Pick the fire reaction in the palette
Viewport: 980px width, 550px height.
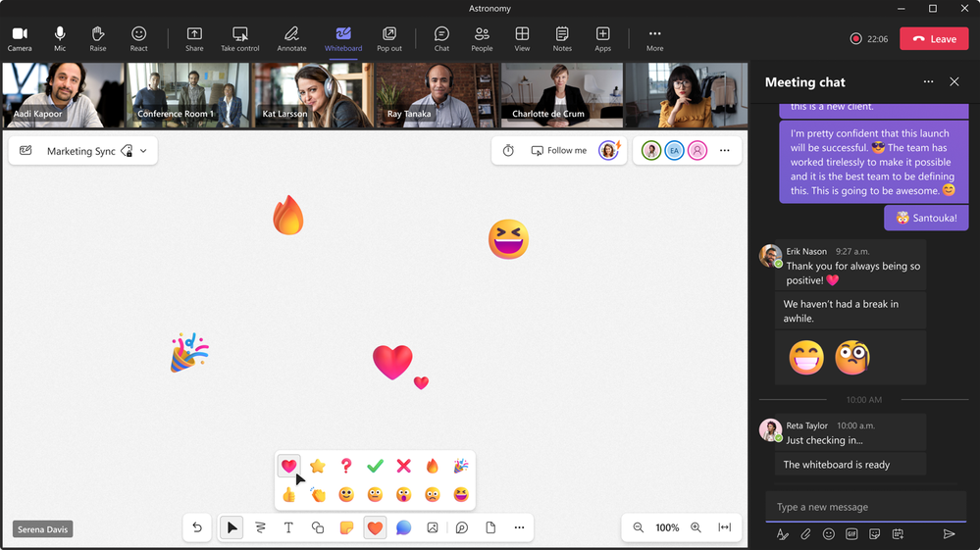click(433, 466)
